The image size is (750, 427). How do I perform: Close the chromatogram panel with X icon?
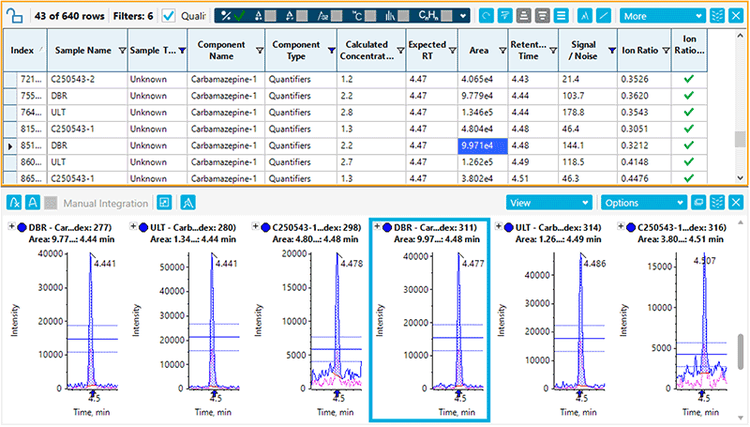click(735, 202)
